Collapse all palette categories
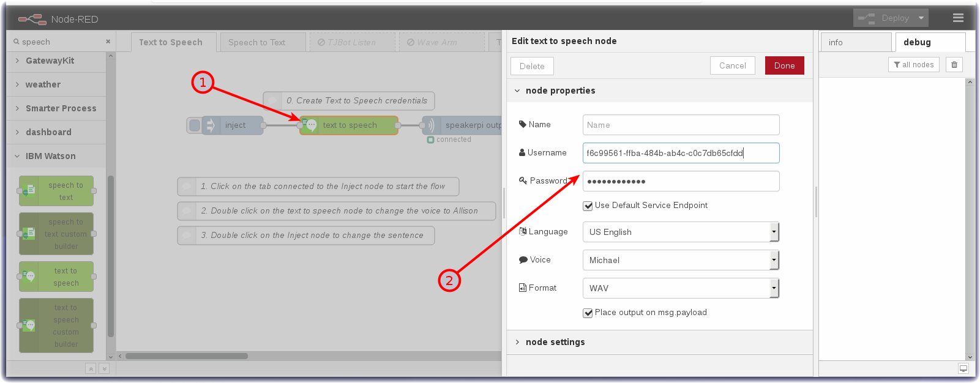This screenshot has width=980, height=383. pos(91,368)
